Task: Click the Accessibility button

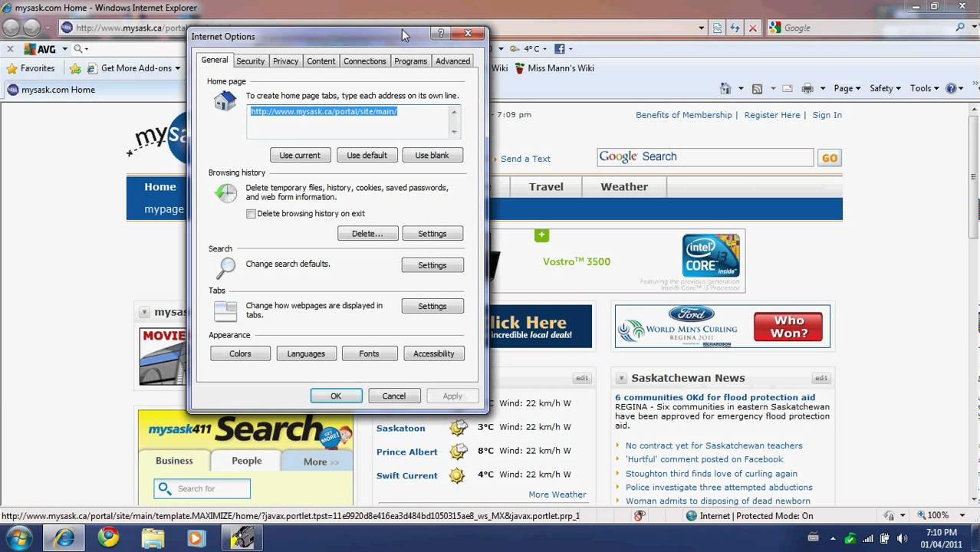Action: pos(434,353)
